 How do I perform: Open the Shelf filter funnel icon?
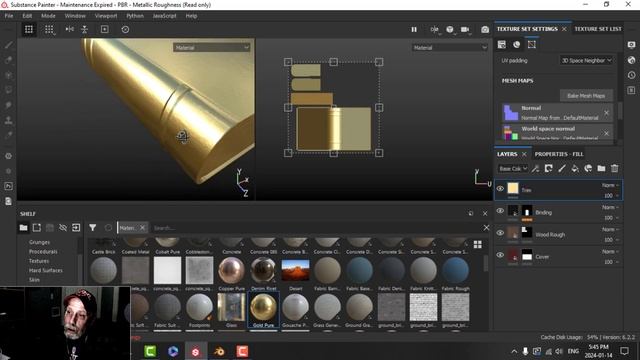point(93,228)
